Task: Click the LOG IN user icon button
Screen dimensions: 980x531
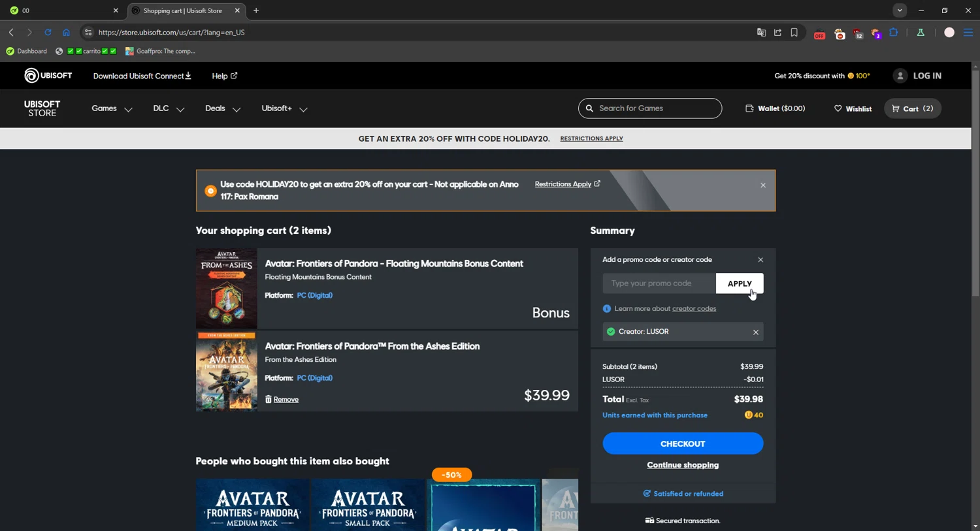Action: [x=917, y=76]
